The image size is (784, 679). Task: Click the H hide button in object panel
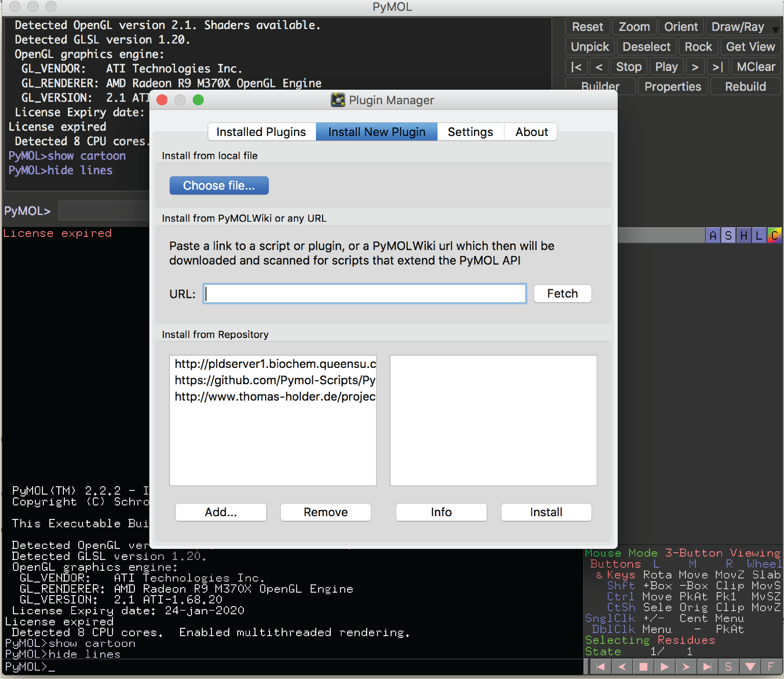(x=744, y=235)
